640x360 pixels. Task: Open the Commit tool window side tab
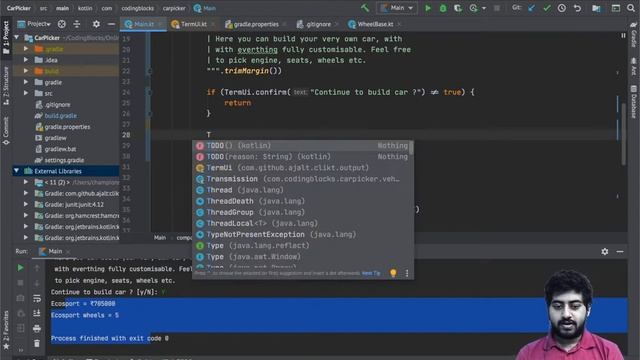tap(6, 131)
